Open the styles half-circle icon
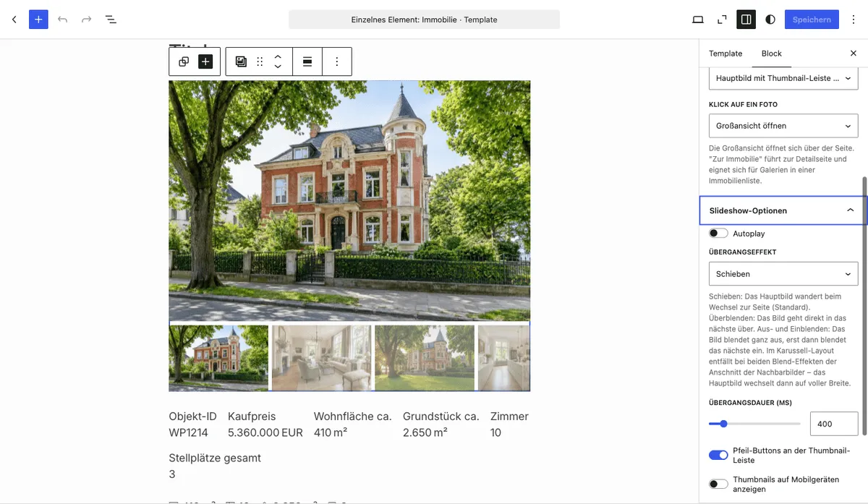 pyautogui.click(x=770, y=20)
